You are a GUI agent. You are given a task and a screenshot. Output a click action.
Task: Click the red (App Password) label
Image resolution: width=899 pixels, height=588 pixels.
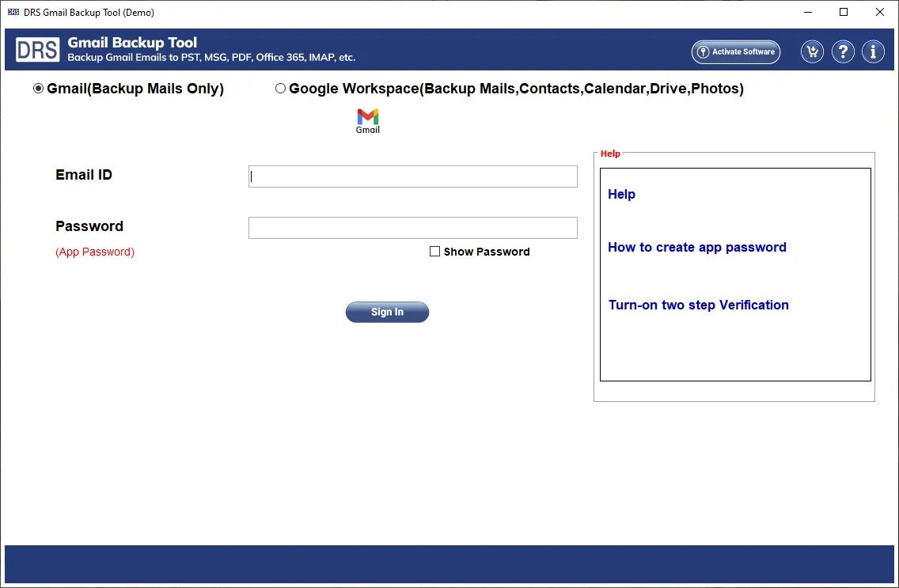pyautogui.click(x=95, y=251)
